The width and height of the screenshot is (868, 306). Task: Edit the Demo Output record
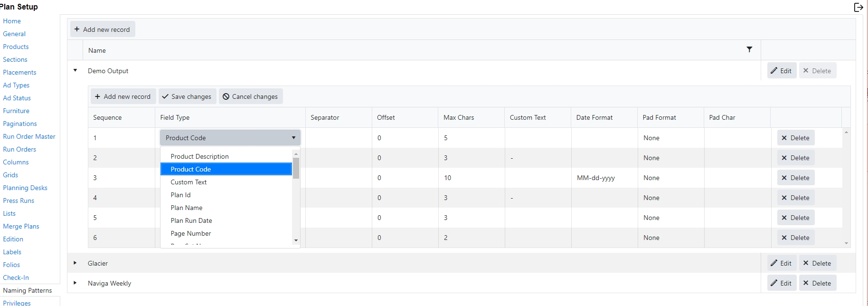click(x=781, y=71)
